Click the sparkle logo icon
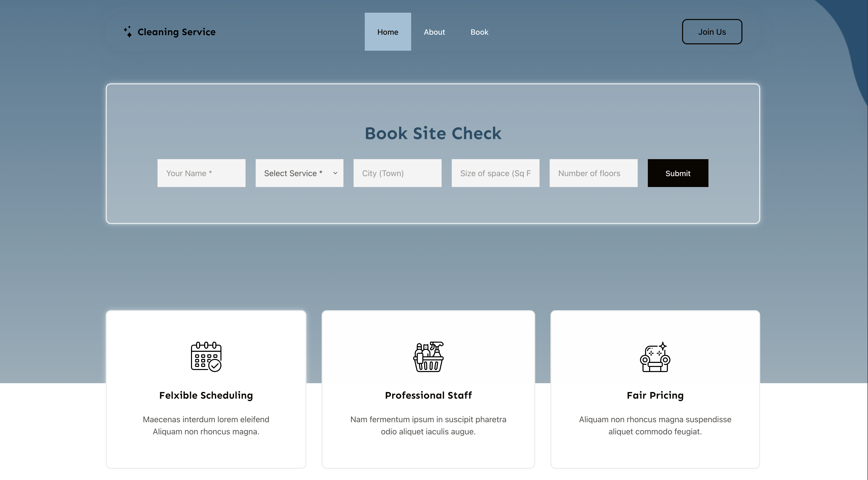This screenshot has height=480, width=868. (x=128, y=32)
